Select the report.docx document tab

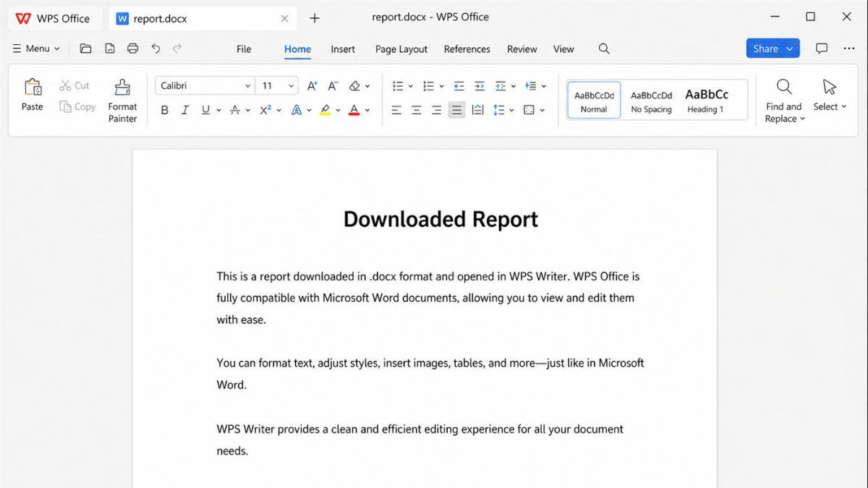coord(203,18)
